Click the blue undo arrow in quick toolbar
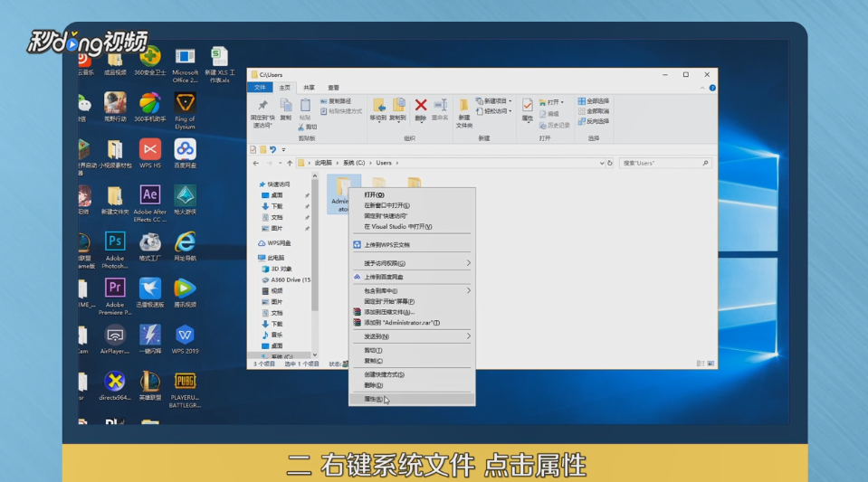 tap(273, 149)
